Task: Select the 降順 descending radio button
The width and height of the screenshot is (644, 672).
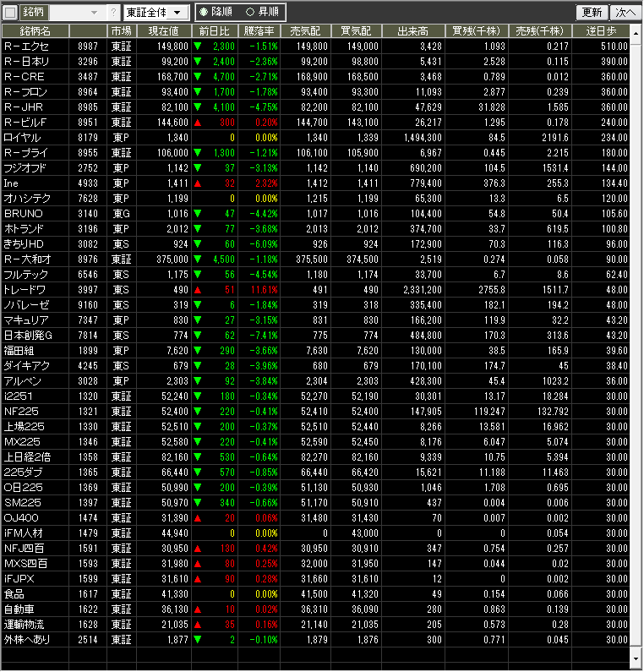Action: point(204,13)
